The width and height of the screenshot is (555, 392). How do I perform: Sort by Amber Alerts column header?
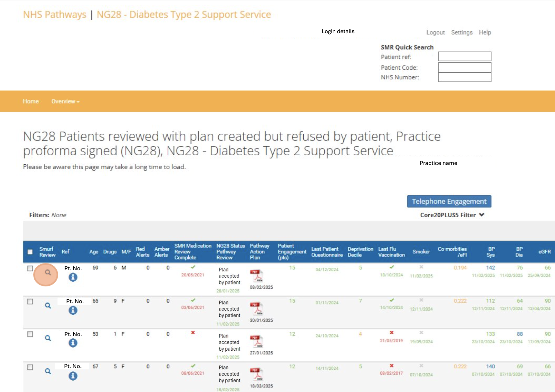(162, 252)
